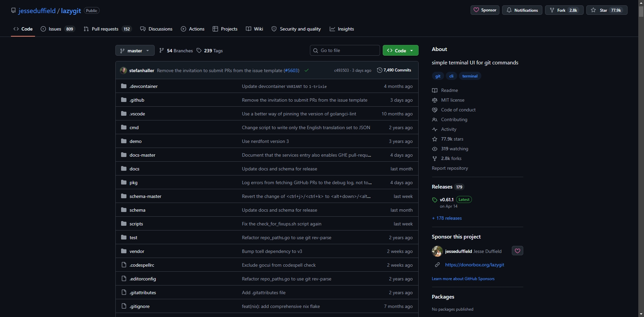Open the docs folder name
Screen dimensions: 644x317
[x=135, y=169]
